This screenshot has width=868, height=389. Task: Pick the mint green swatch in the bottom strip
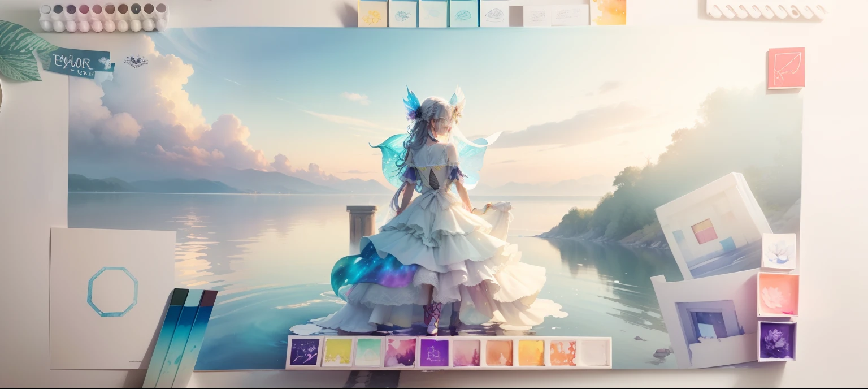[x=368, y=352]
